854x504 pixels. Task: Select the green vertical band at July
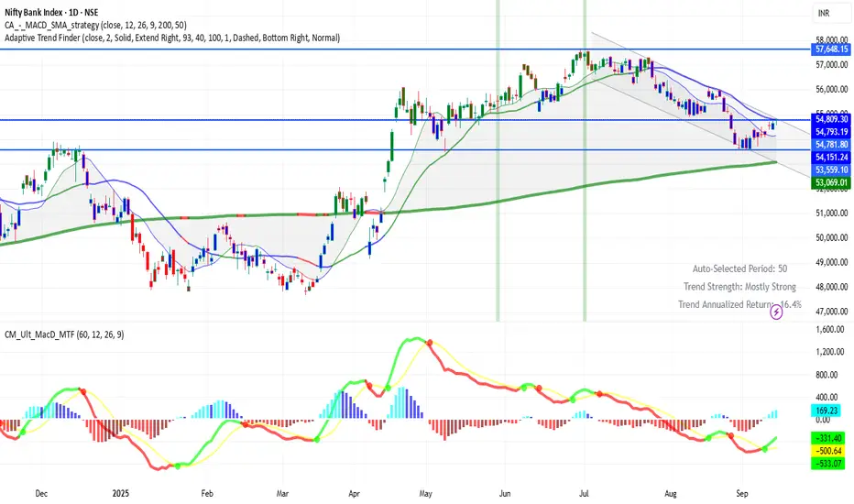tap(585, 160)
